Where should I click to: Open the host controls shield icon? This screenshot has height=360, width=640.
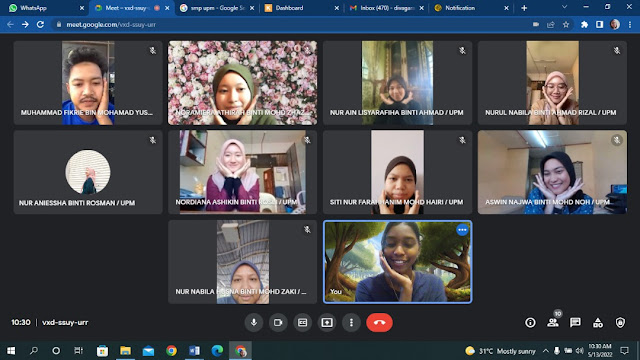(x=620, y=322)
